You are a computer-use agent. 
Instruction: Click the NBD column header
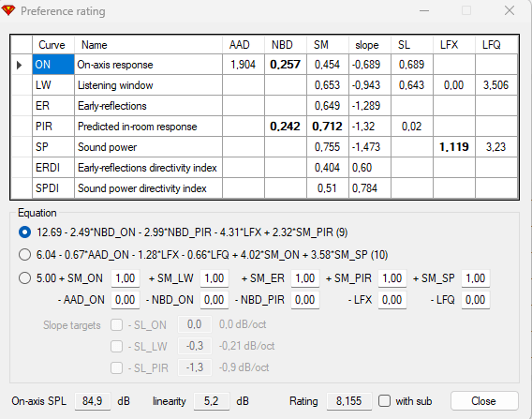click(x=286, y=45)
